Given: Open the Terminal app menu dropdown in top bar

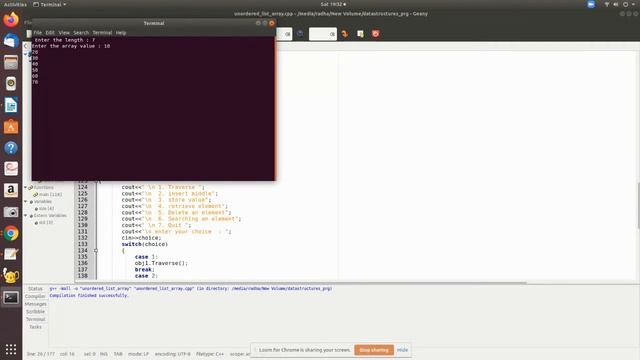Looking at the screenshot, I should coord(50,4).
